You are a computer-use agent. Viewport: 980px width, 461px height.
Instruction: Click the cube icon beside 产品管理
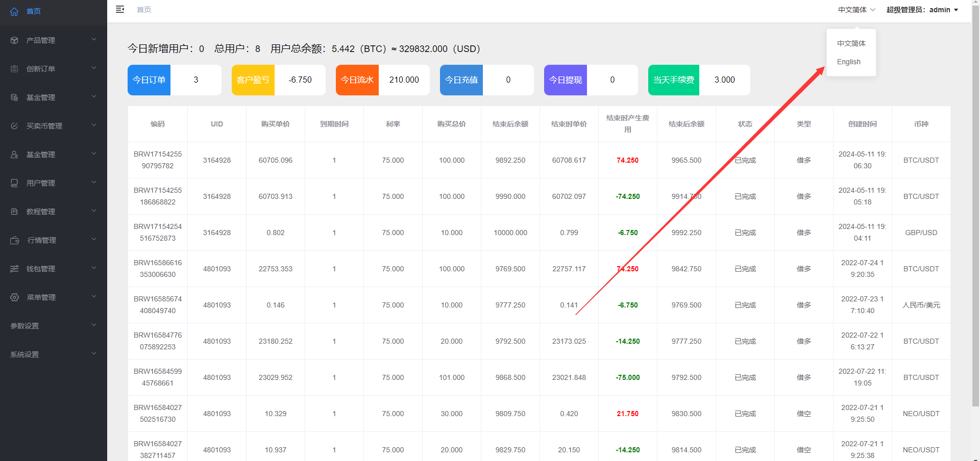14,40
